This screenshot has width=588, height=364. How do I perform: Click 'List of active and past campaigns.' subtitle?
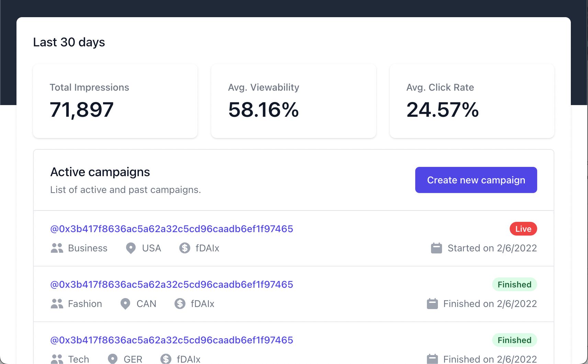(x=125, y=190)
